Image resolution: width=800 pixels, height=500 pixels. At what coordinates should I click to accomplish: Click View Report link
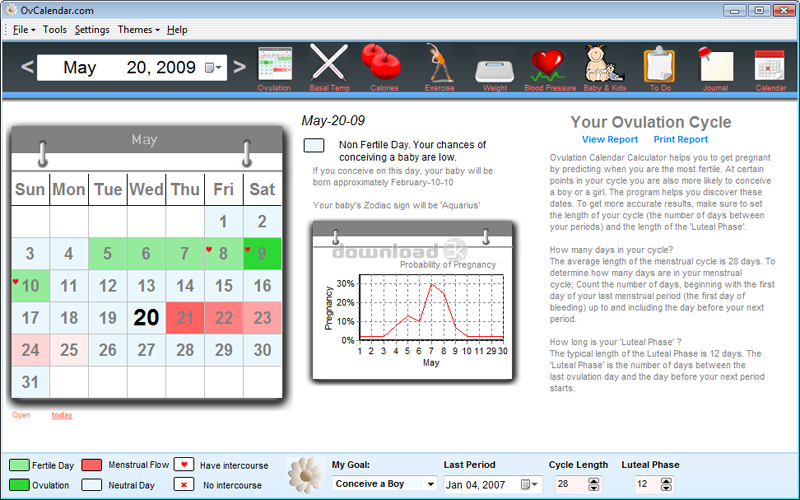point(610,139)
